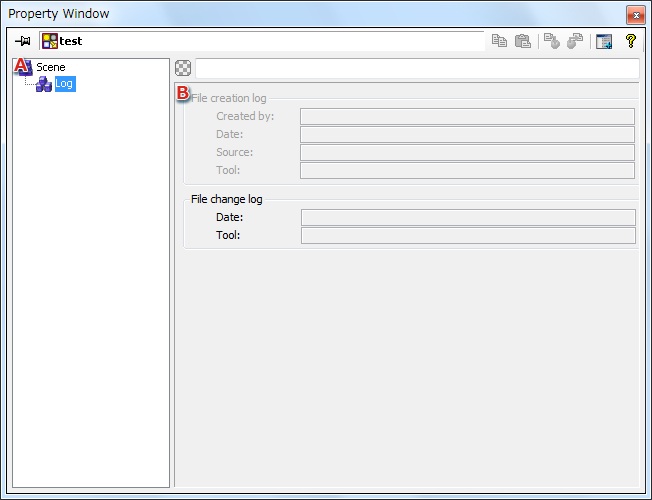Close the Property Window
Viewport: 652px width, 500px height.
tap(634, 14)
